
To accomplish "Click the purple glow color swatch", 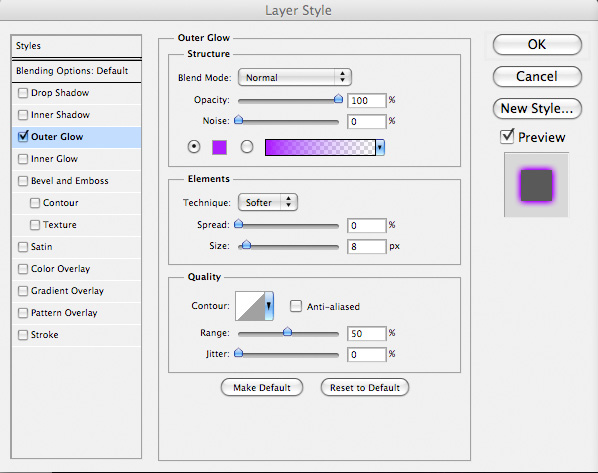I will [219, 147].
